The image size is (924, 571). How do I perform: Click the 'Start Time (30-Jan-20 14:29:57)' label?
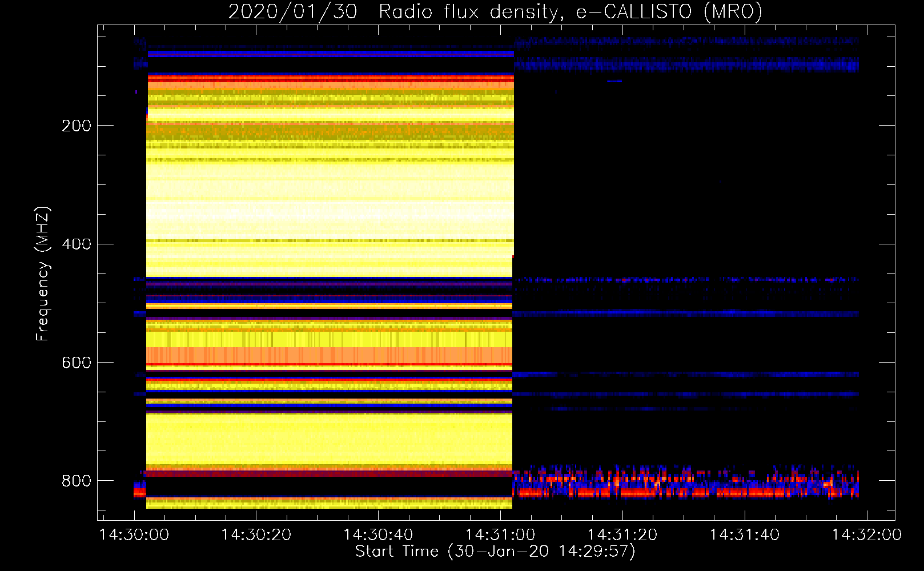(x=495, y=552)
